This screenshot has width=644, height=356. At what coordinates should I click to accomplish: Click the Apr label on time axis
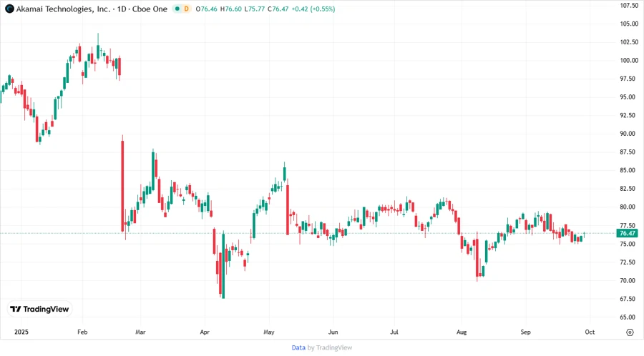pos(205,332)
